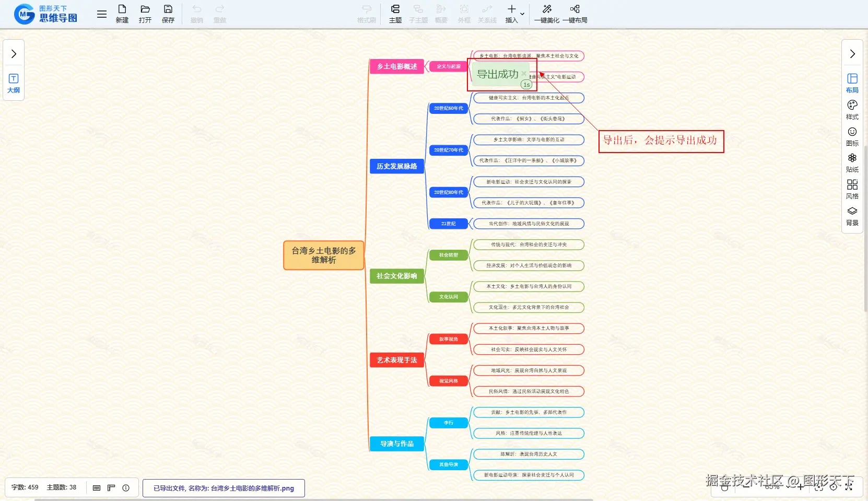Select the 李行 director subtopic
The height and width of the screenshot is (501, 868).
coord(449,423)
